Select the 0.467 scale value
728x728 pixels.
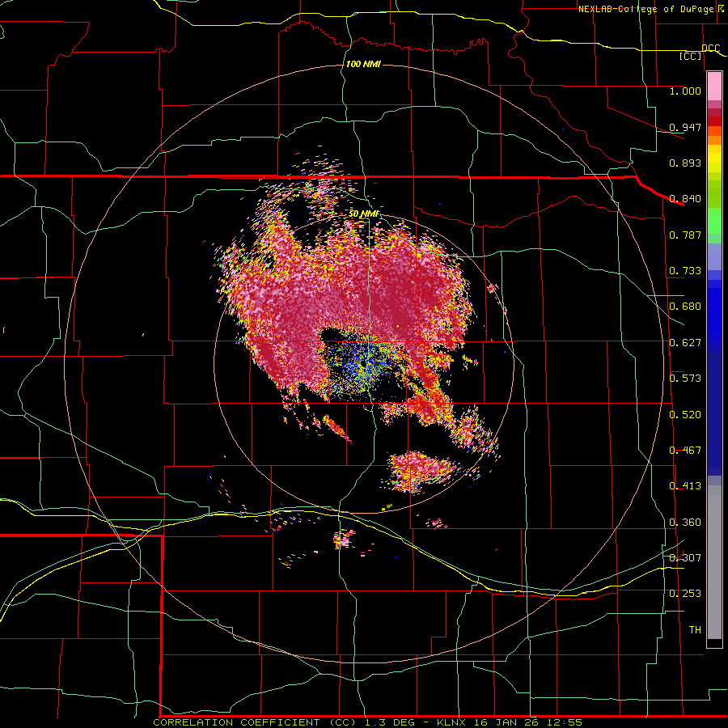tap(685, 451)
